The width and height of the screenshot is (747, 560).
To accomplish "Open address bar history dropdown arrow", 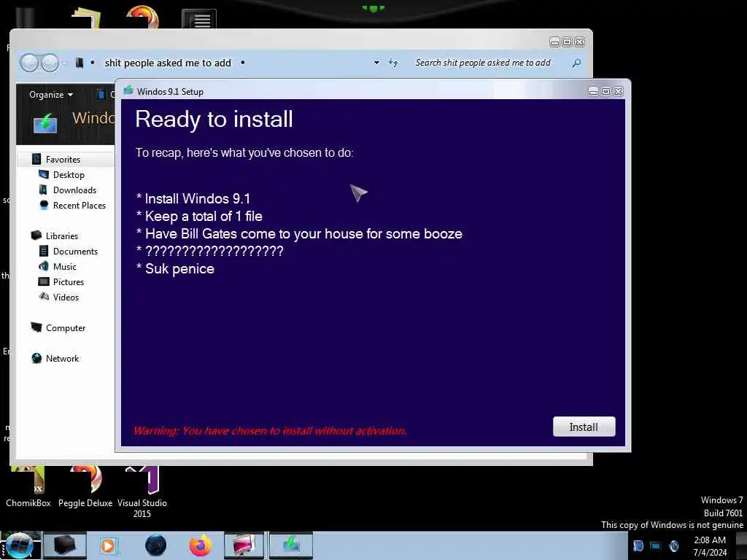I will (x=376, y=63).
